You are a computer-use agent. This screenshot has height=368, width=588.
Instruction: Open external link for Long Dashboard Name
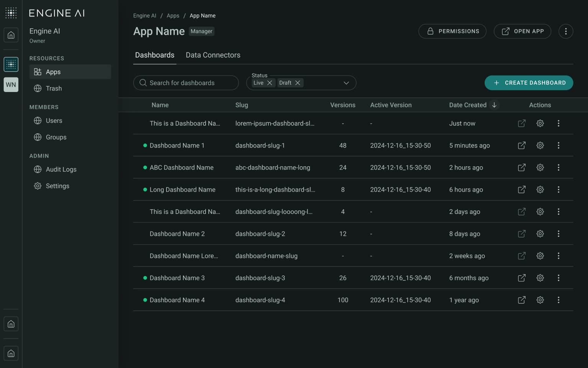click(x=522, y=190)
